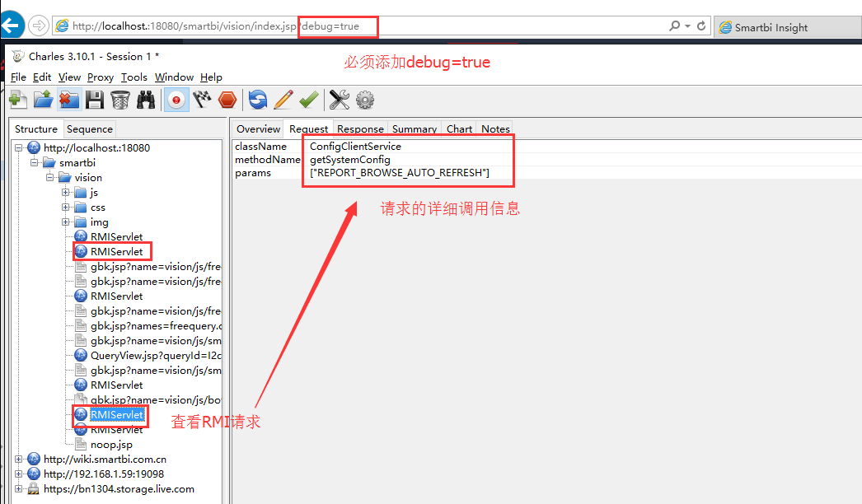Viewport: 862px width, 504px height.
Task: Select the gbk.jsp?names=freequery entry
Action: [x=156, y=325]
